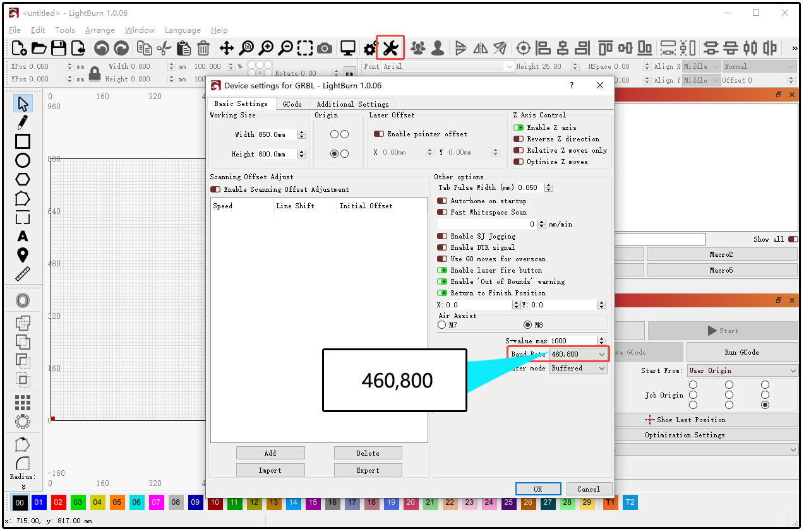Toggle Reverse Z direction switch
The image size is (804, 532).
(519, 139)
